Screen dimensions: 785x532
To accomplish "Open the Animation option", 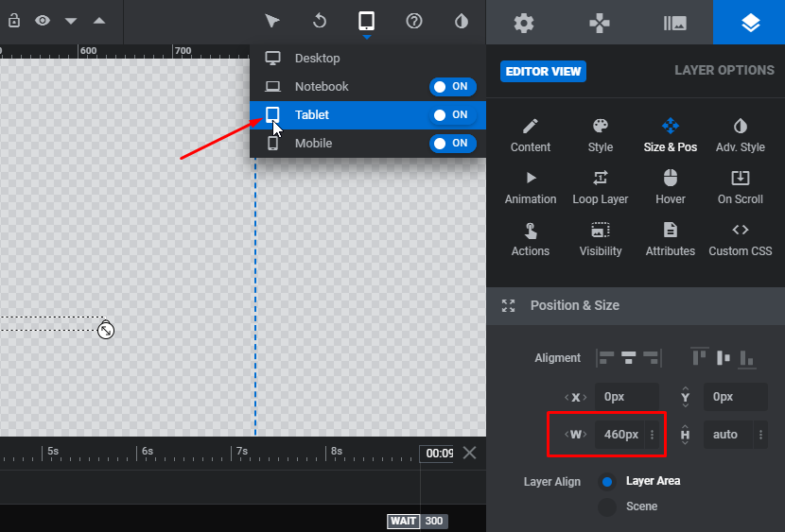I will click(531, 187).
